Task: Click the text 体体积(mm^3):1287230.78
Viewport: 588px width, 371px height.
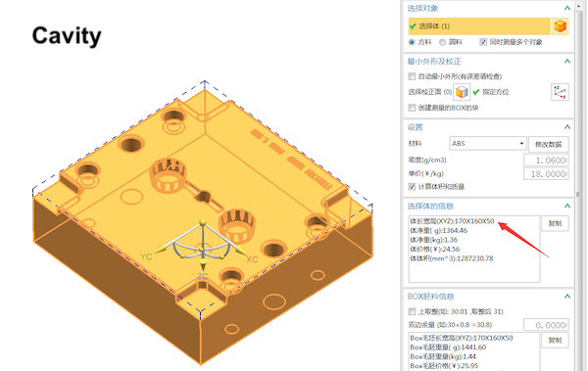Action: [452, 258]
